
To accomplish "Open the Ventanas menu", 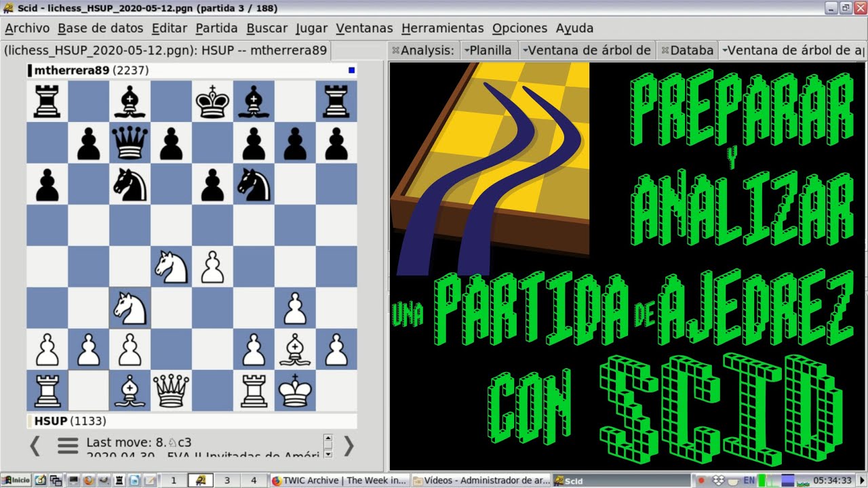I will click(x=364, y=28).
